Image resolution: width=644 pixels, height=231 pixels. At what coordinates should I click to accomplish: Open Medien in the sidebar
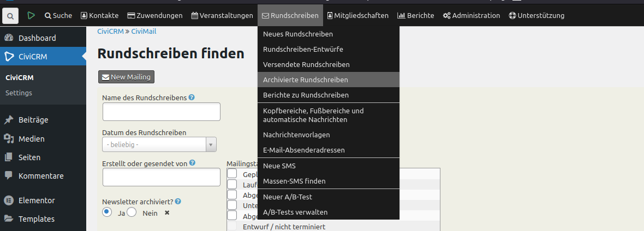tap(31, 139)
